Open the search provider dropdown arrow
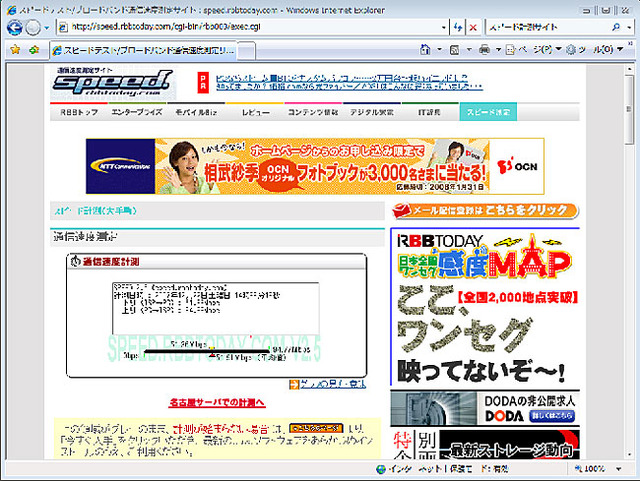This screenshot has width=640, height=481. click(629, 27)
